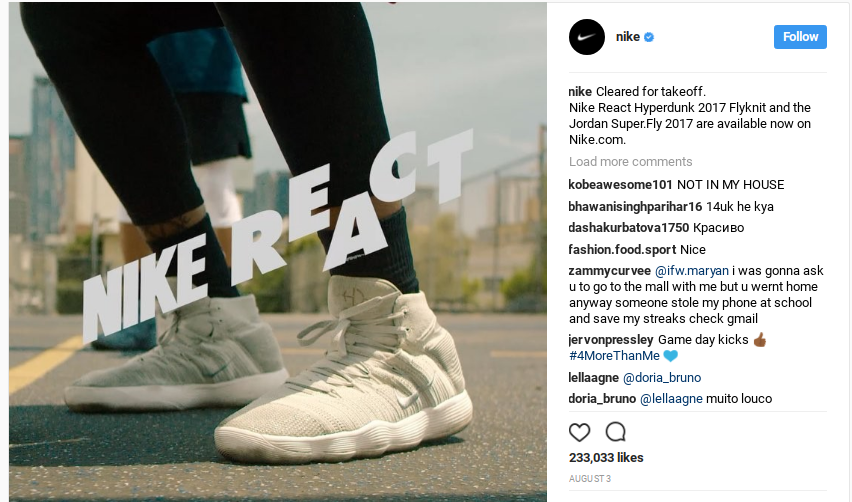Click the AUGUST 3 post date
The image size is (852, 502).
(x=590, y=479)
